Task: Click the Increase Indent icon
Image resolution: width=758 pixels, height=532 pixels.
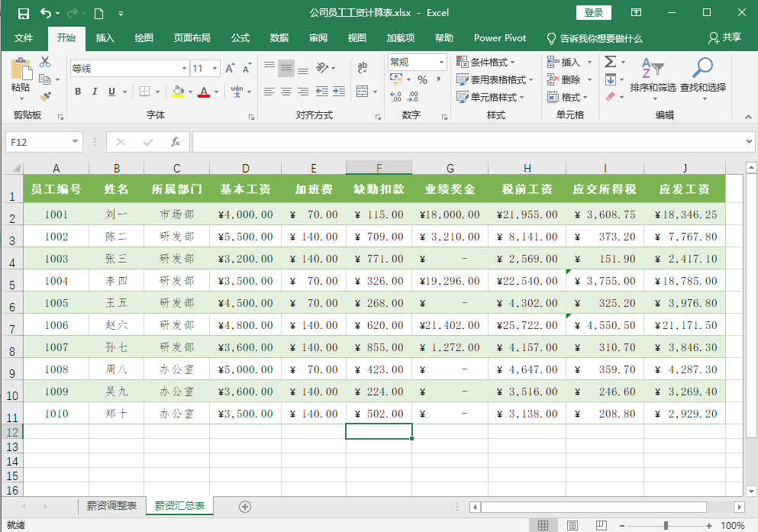Action: (x=338, y=92)
